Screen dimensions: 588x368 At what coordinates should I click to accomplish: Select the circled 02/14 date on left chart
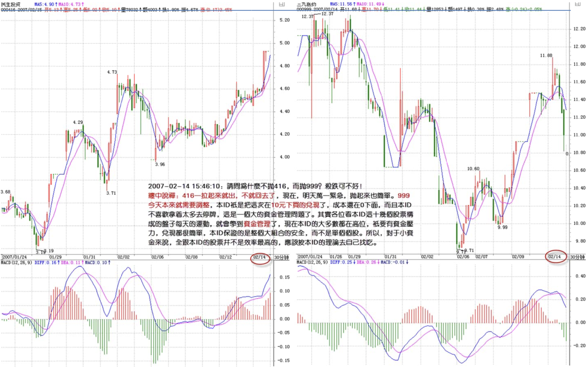pyautogui.click(x=260, y=257)
